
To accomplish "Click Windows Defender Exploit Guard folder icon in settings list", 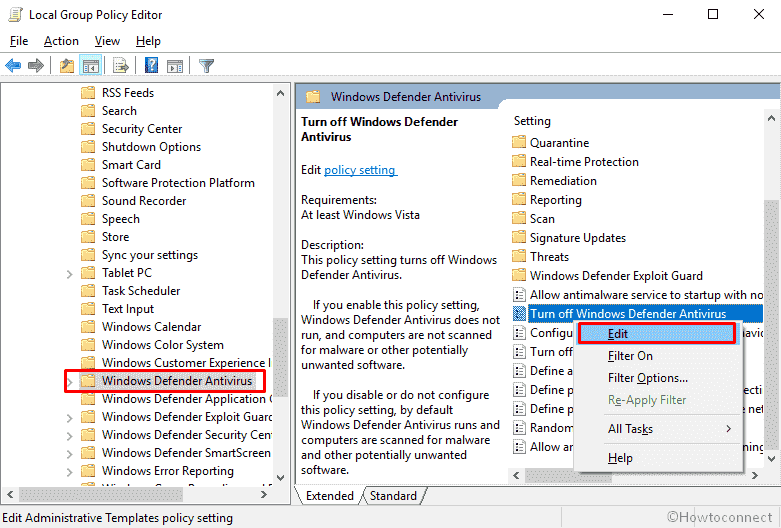I will pyautogui.click(x=519, y=275).
